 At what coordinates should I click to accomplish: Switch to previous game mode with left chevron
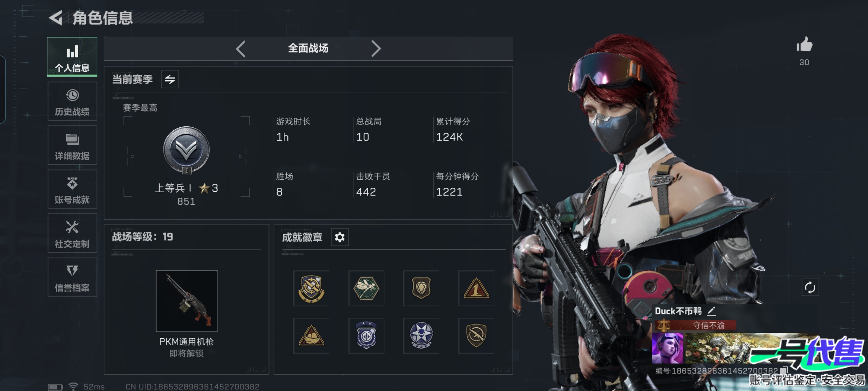[240, 49]
